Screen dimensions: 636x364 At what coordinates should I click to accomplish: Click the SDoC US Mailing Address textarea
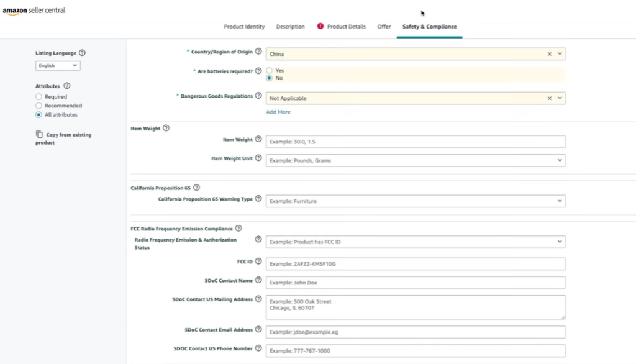point(416,307)
